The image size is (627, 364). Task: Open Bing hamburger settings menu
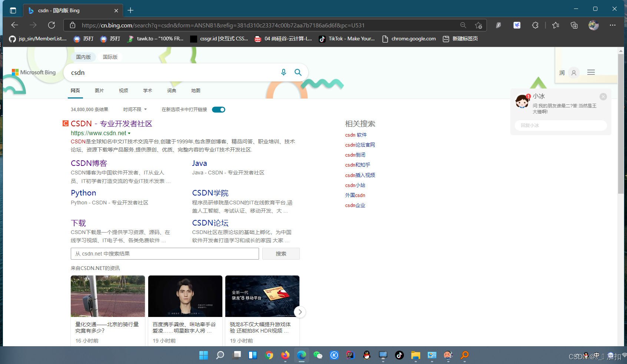pos(591,72)
